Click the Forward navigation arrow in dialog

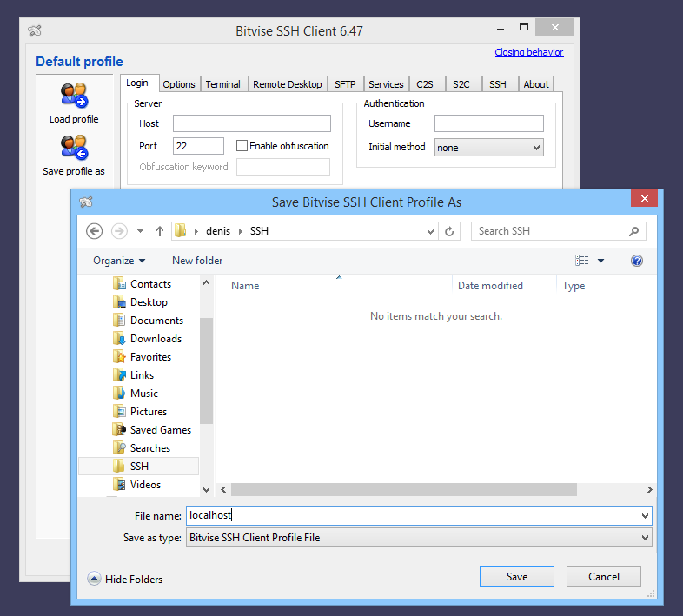click(x=119, y=231)
